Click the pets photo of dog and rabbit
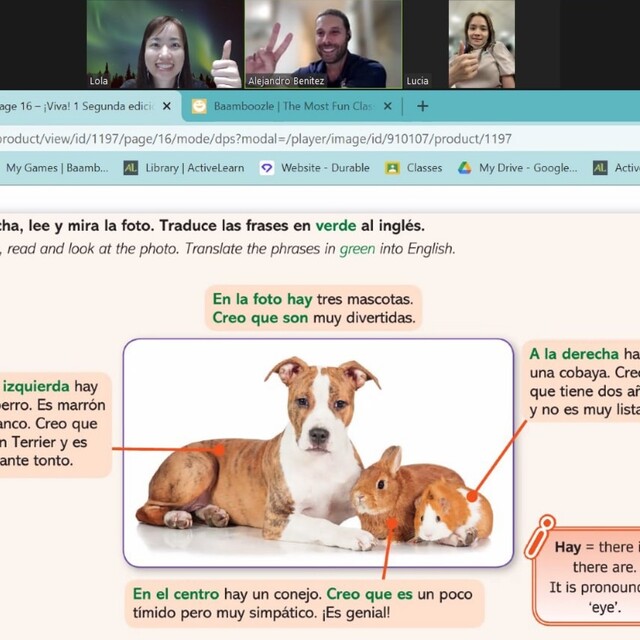 [317, 452]
